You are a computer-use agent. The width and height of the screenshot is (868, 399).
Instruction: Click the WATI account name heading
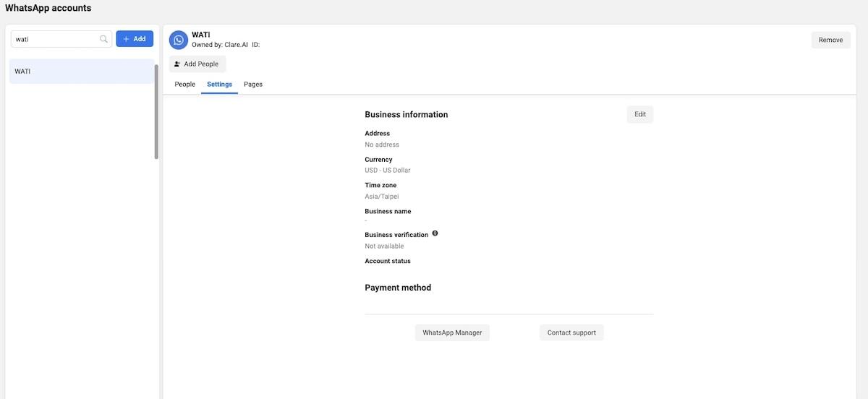(x=200, y=35)
